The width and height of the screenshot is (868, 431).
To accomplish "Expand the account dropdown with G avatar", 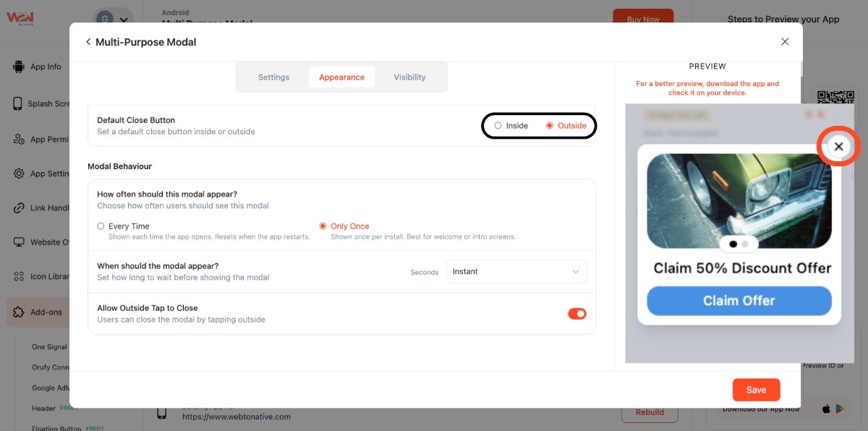I will point(114,20).
